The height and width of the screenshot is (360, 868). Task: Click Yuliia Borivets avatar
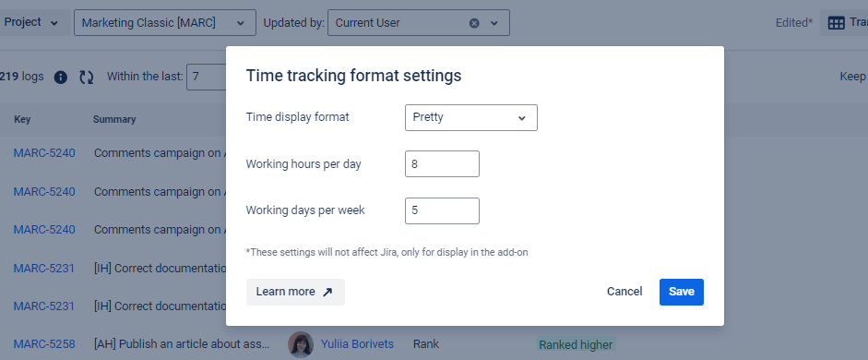coord(301,344)
